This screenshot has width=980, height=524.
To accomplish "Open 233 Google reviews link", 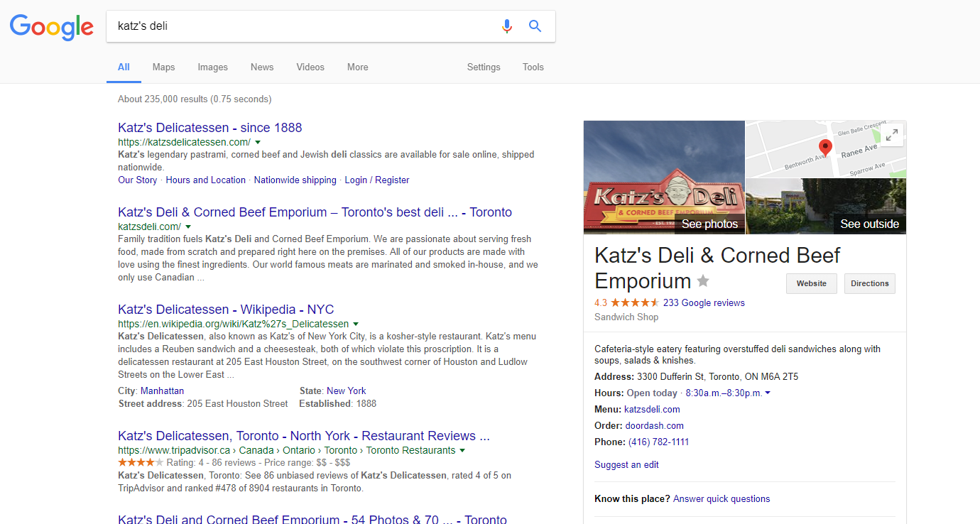I will tap(704, 303).
